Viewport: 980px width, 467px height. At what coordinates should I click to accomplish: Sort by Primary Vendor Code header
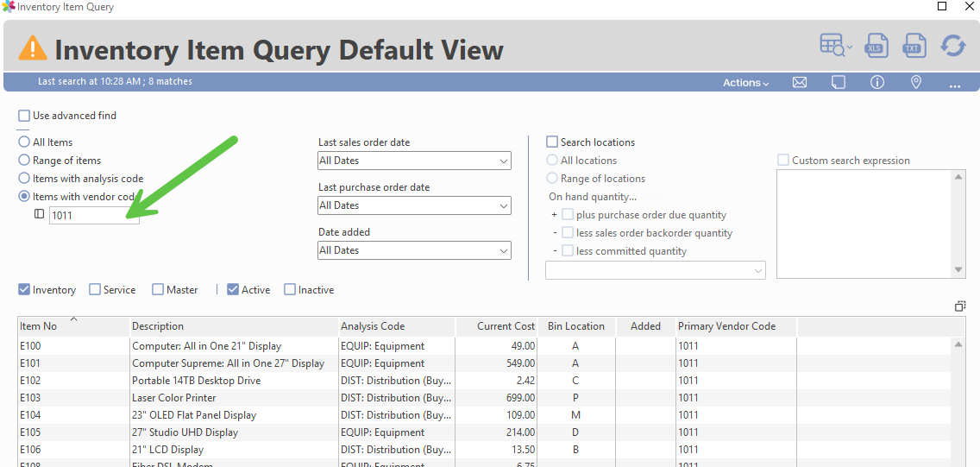[x=736, y=326]
